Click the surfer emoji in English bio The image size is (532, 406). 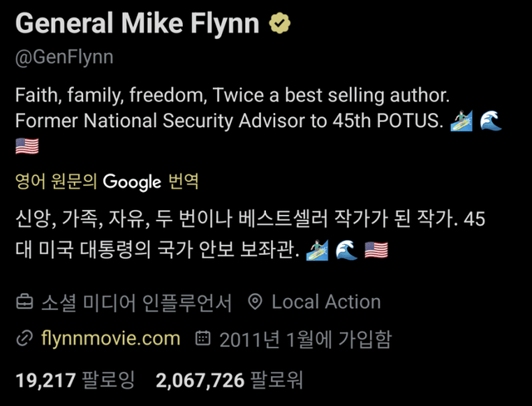pos(461,120)
